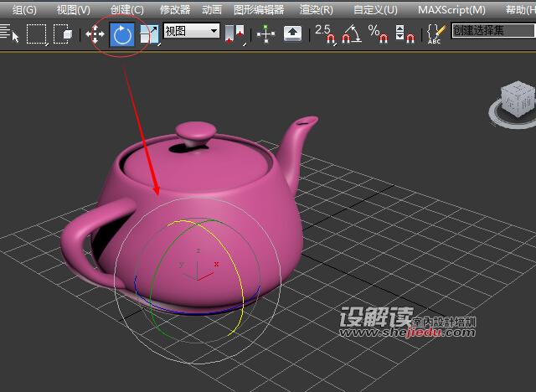The width and height of the screenshot is (536, 392).
Task: Toggle Angle Snap on the toolbar
Action: (352, 34)
